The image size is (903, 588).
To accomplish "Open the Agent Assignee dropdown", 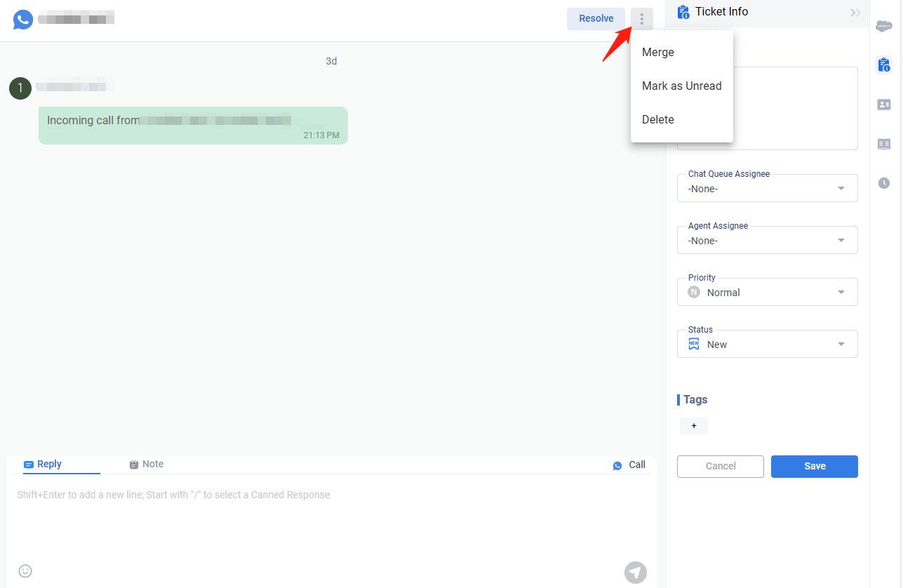I will (767, 241).
